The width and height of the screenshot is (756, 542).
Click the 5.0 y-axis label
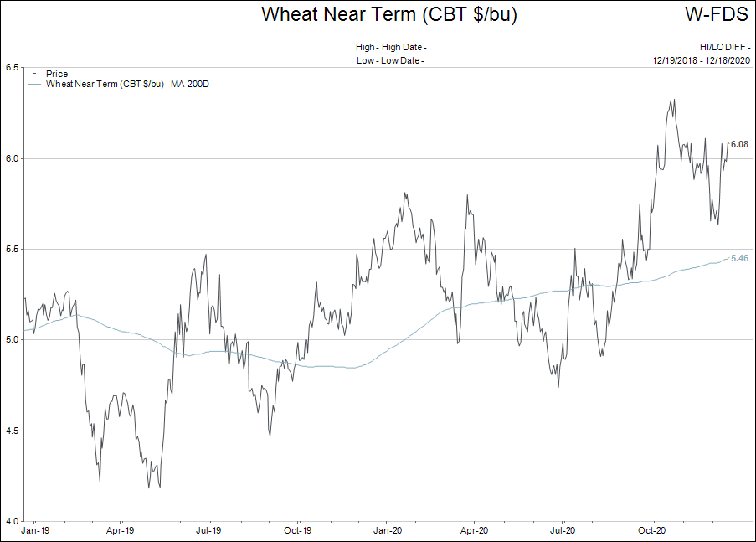pyautogui.click(x=13, y=340)
